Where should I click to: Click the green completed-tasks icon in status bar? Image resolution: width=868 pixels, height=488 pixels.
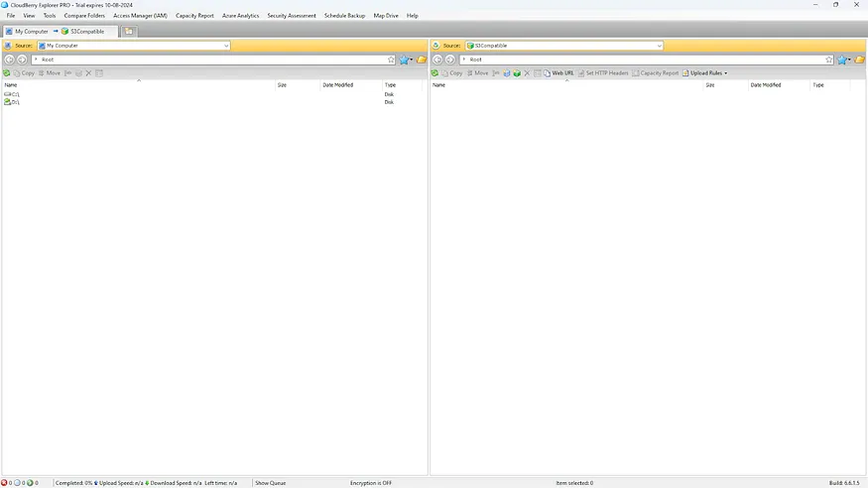(30, 483)
